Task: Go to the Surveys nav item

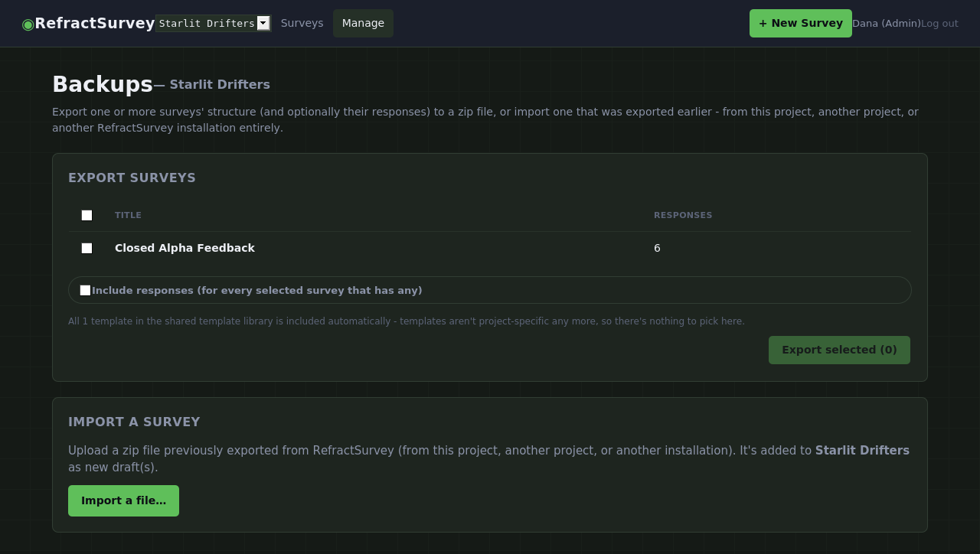Action: pyautogui.click(x=302, y=23)
